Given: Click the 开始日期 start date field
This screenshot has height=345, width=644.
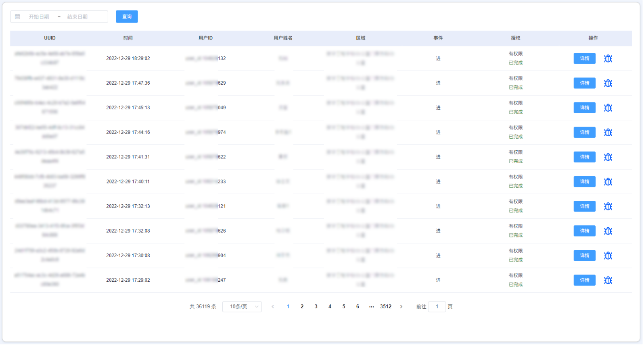Looking at the screenshot, I should click(x=39, y=17).
